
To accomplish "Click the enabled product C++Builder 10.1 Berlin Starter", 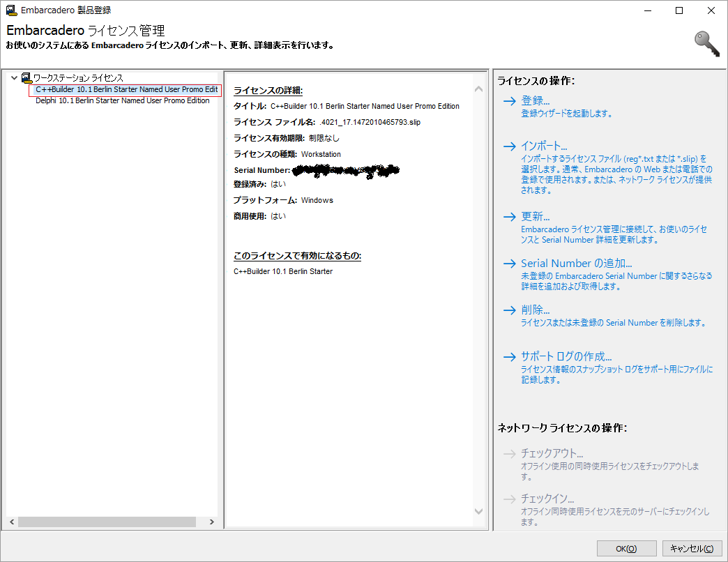I will click(283, 271).
